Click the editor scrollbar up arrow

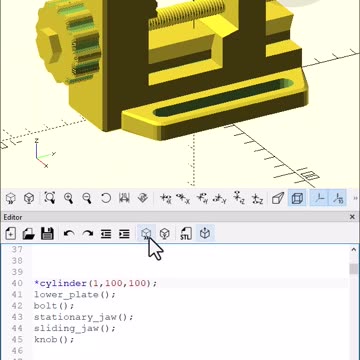[354, 250]
